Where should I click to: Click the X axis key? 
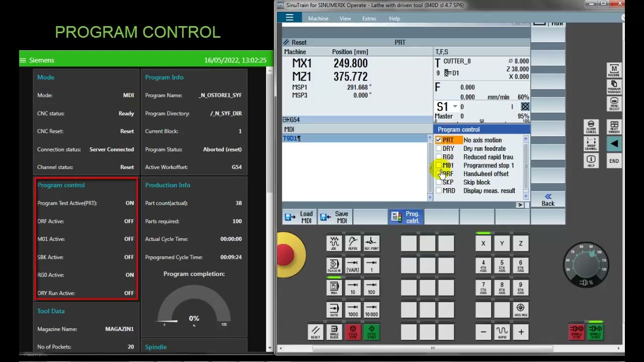(483, 243)
